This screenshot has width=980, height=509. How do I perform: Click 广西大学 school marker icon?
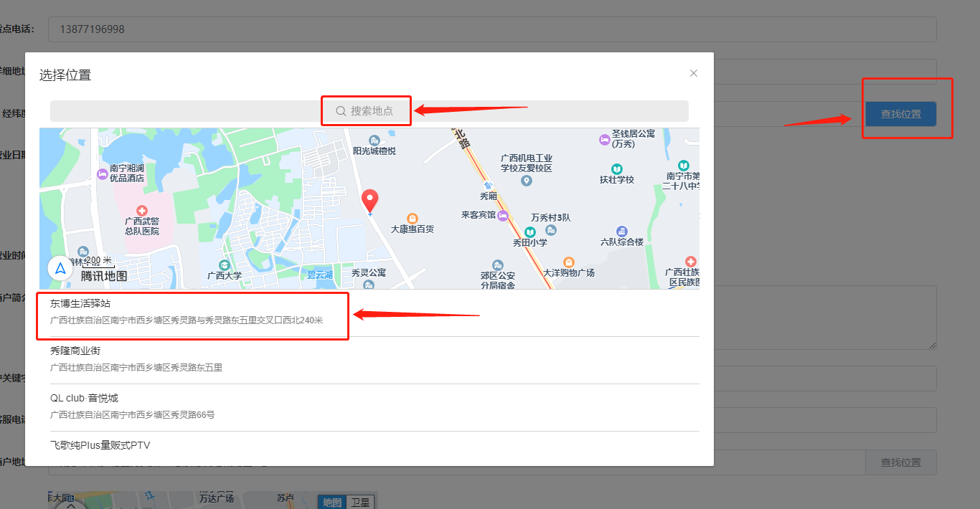pyautogui.click(x=225, y=265)
